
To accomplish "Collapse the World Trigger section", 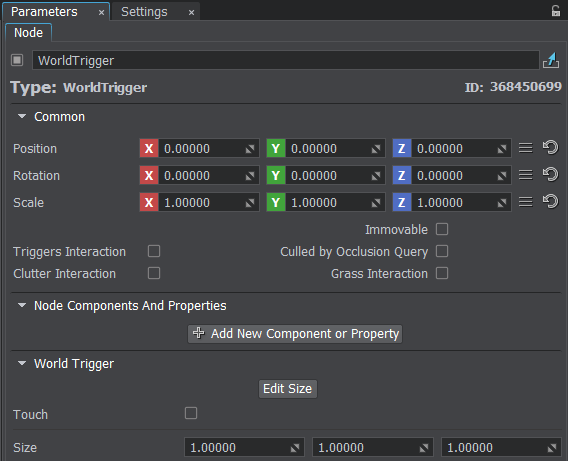I will [22, 363].
